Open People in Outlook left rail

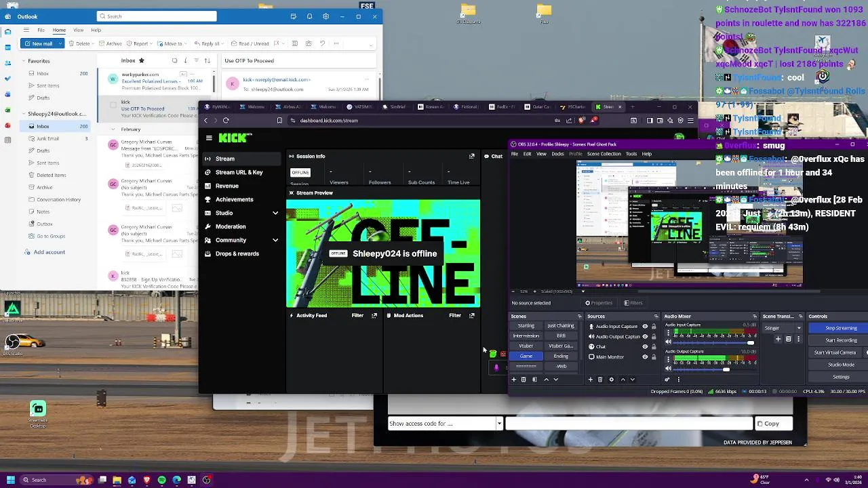pos(7,63)
